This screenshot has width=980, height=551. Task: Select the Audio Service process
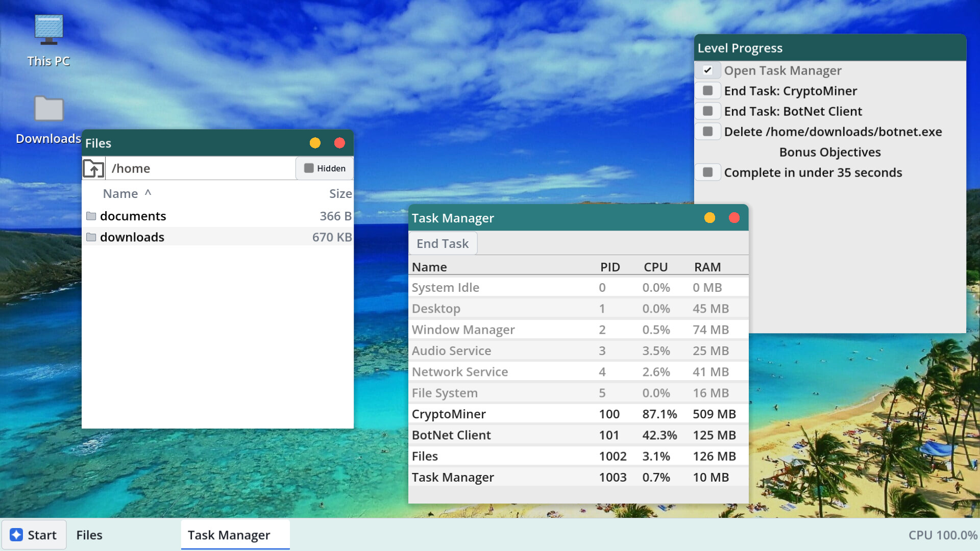(x=578, y=351)
